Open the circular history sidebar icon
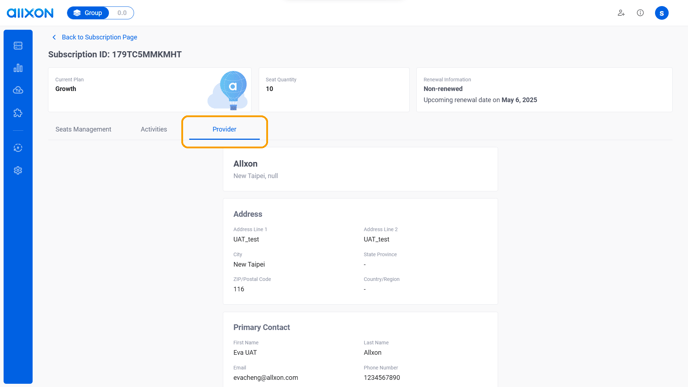688x387 pixels. 18,148
